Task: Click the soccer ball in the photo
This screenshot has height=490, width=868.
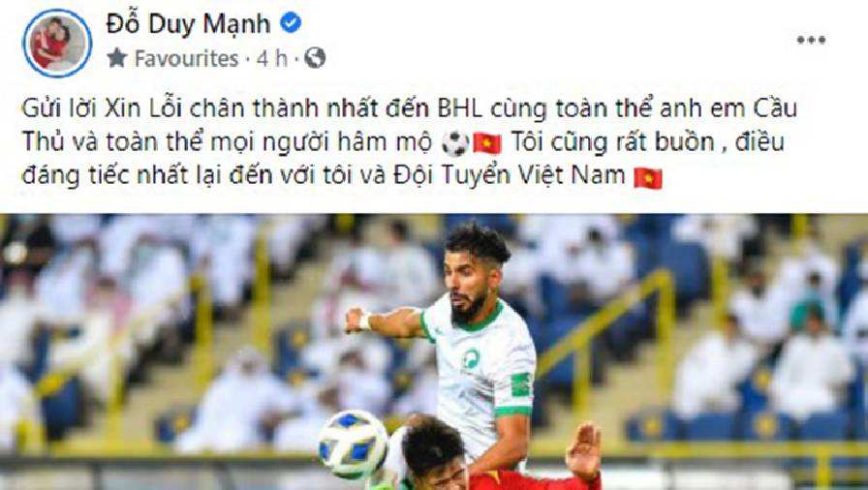Action: 354,444
